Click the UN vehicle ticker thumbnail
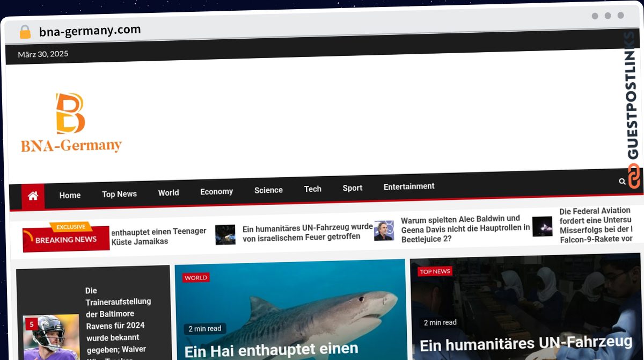Image resolution: width=644 pixels, height=360 pixels. pos(225,235)
